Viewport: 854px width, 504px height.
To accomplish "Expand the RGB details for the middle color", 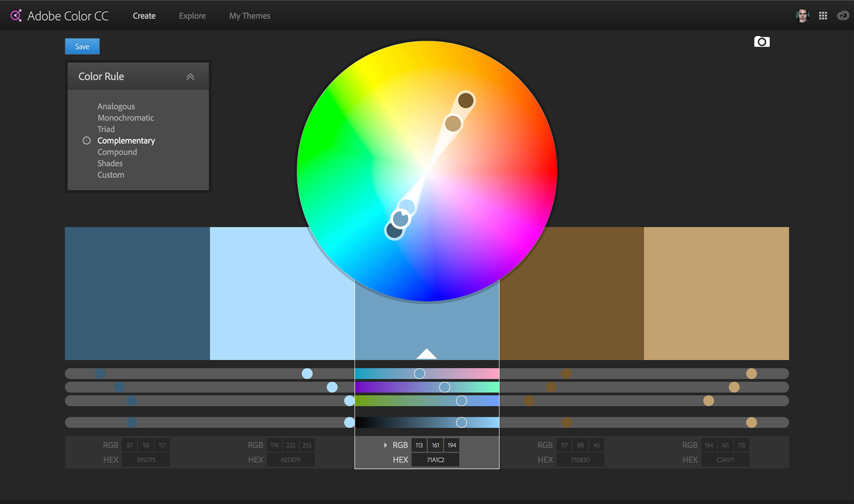I will point(386,445).
